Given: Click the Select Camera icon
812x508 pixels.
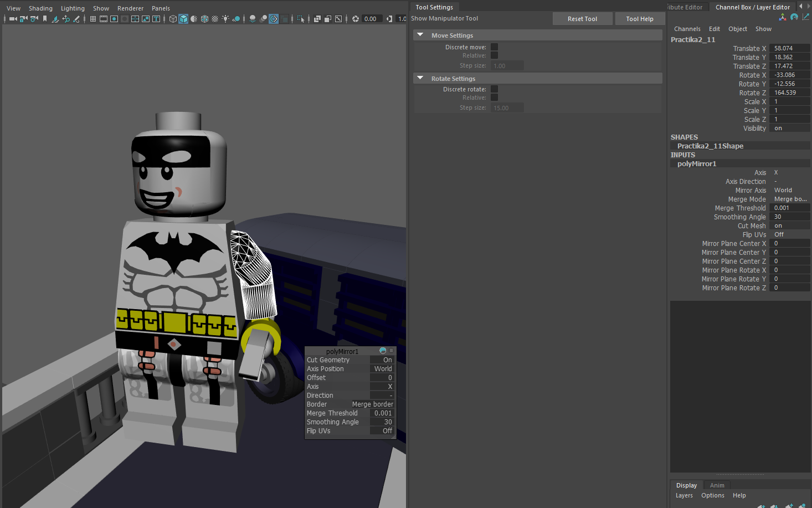Looking at the screenshot, I should (x=13, y=19).
